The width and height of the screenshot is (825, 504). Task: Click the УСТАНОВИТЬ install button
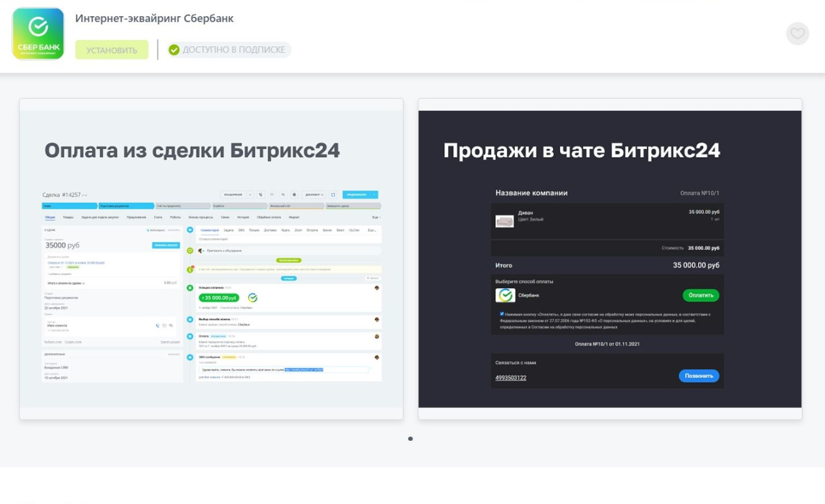tap(112, 50)
